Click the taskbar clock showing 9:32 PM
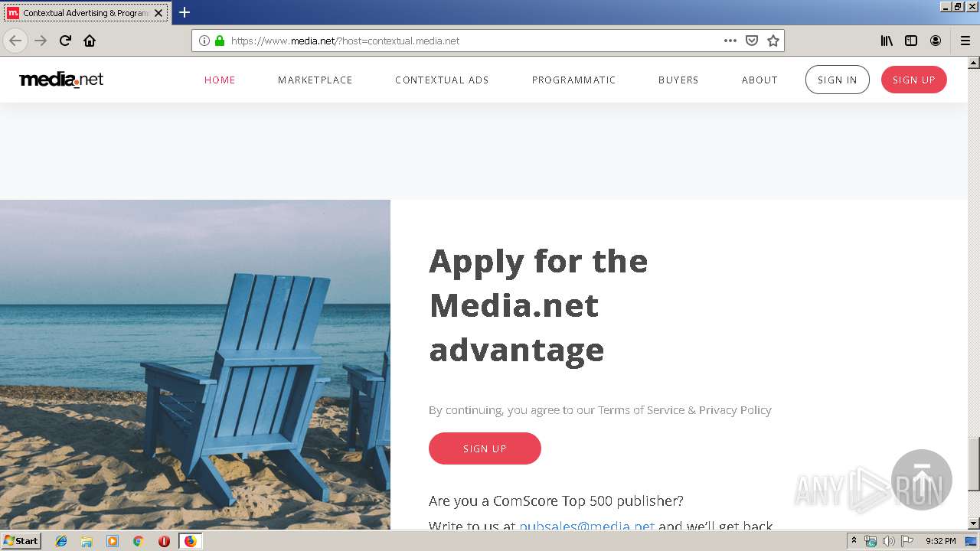 [x=940, y=541]
